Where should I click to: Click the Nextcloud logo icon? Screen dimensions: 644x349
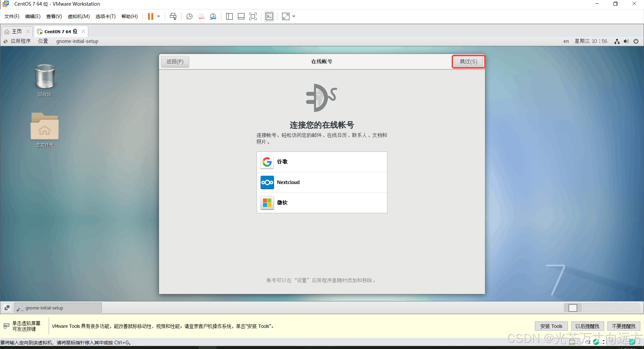tap(267, 182)
